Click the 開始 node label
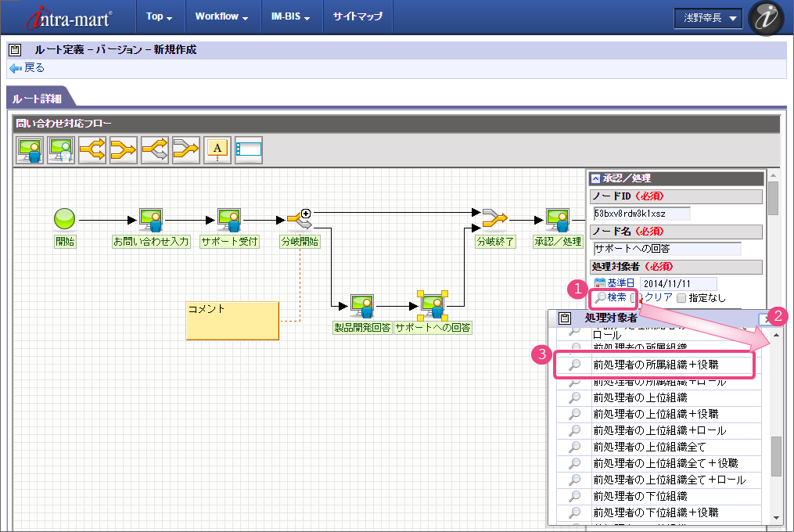The width and height of the screenshot is (794, 532). [x=65, y=242]
